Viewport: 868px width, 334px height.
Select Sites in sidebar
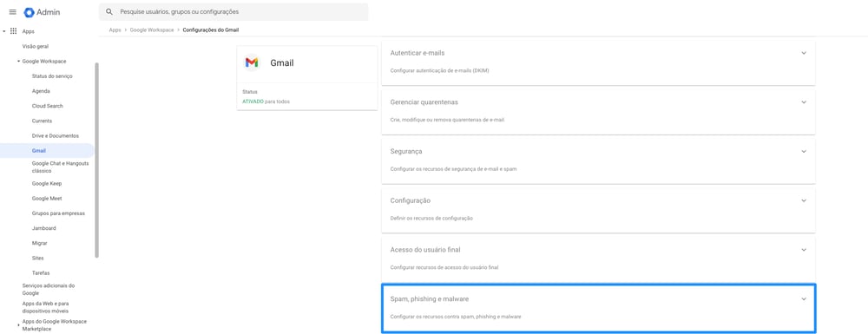pyautogui.click(x=38, y=259)
